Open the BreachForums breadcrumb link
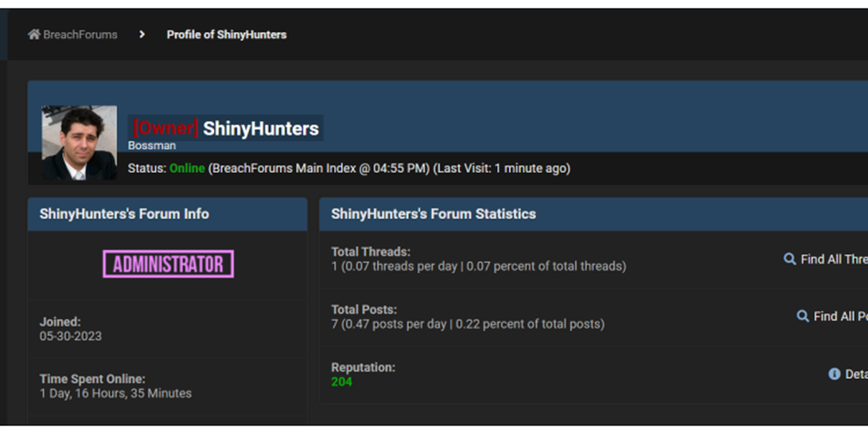This screenshot has width=868, height=434. pyautogui.click(x=80, y=35)
